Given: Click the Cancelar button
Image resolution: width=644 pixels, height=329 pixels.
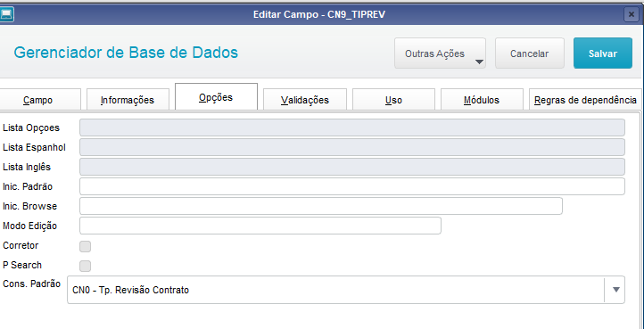Looking at the screenshot, I should pos(530,53).
